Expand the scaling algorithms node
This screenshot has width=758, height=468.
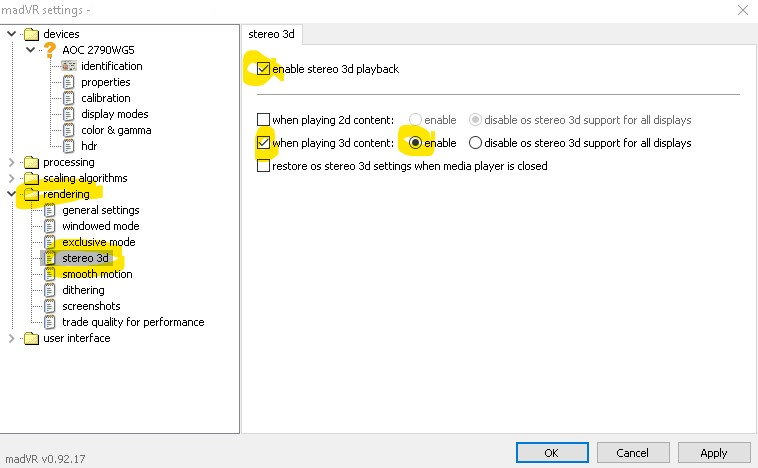[x=12, y=178]
